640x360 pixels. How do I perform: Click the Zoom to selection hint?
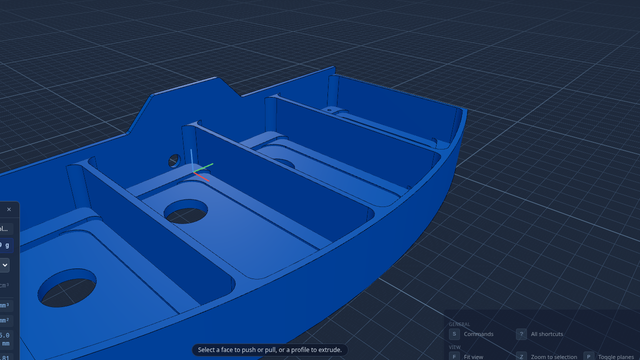click(x=554, y=357)
